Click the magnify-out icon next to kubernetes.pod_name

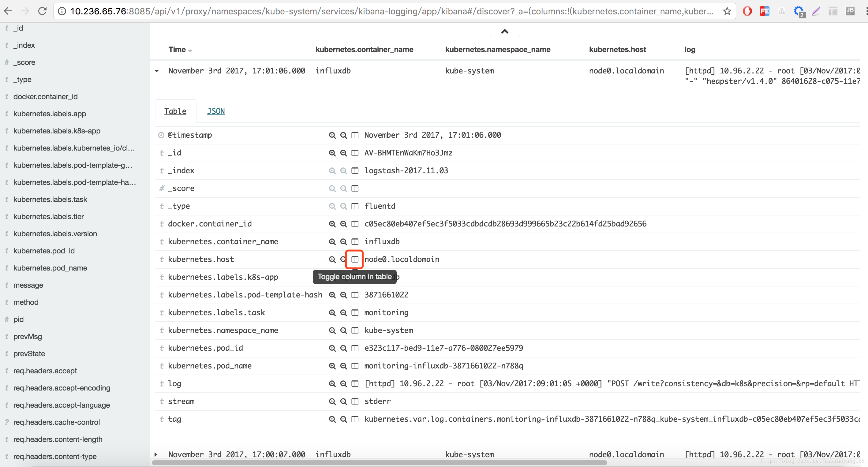(343, 366)
